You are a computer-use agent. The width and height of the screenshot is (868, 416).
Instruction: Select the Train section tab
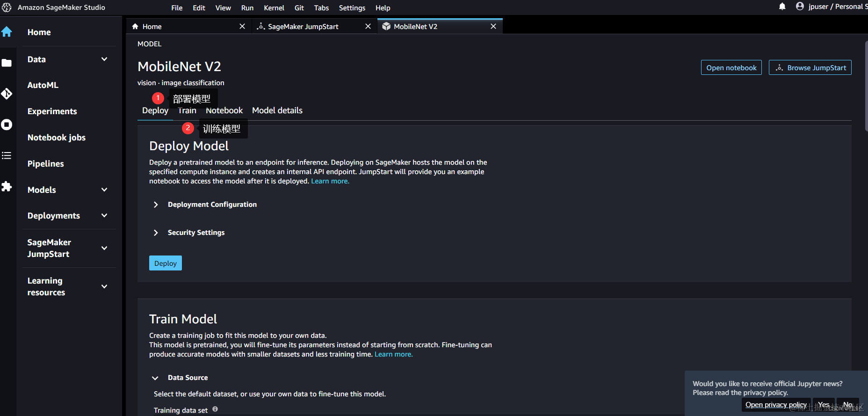(187, 110)
